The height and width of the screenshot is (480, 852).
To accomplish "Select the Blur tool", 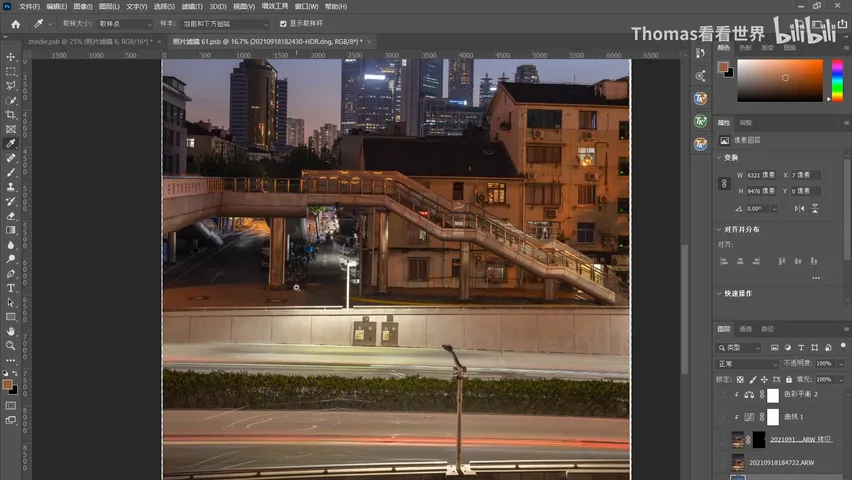I will pos(11,245).
